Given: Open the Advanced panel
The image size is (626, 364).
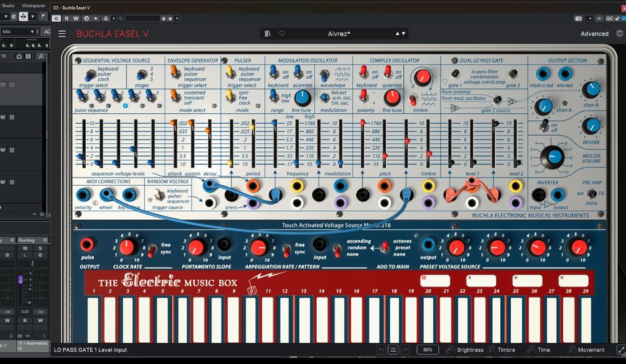Looking at the screenshot, I should (x=595, y=34).
